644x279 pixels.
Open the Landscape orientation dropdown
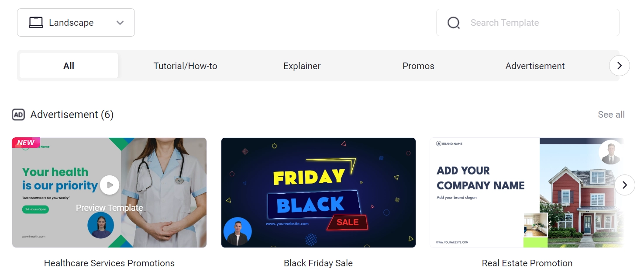[x=76, y=23]
